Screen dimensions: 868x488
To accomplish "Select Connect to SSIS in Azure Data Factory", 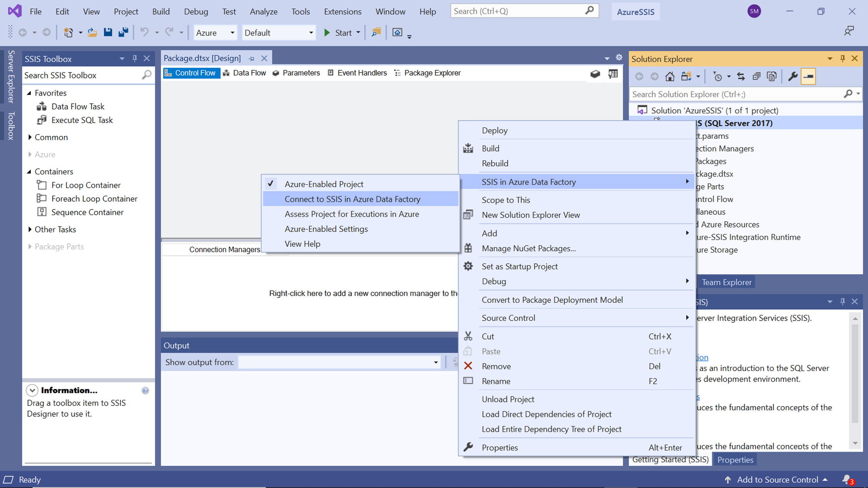I will click(352, 199).
